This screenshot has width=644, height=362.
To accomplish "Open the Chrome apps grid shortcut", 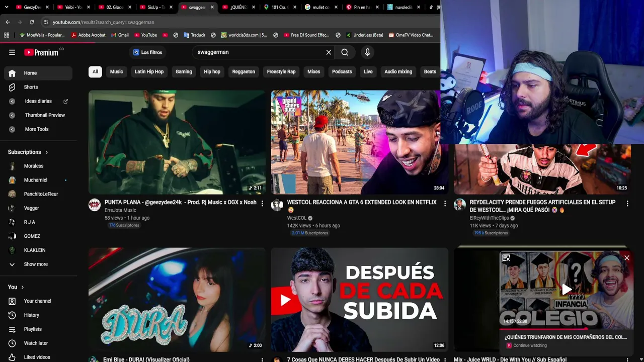I will 7,35.
